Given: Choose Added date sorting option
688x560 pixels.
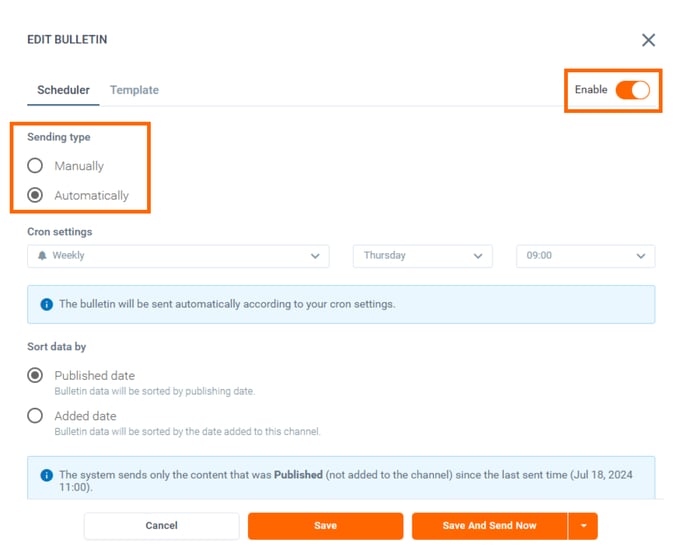Looking at the screenshot, I should coord(36,416).
